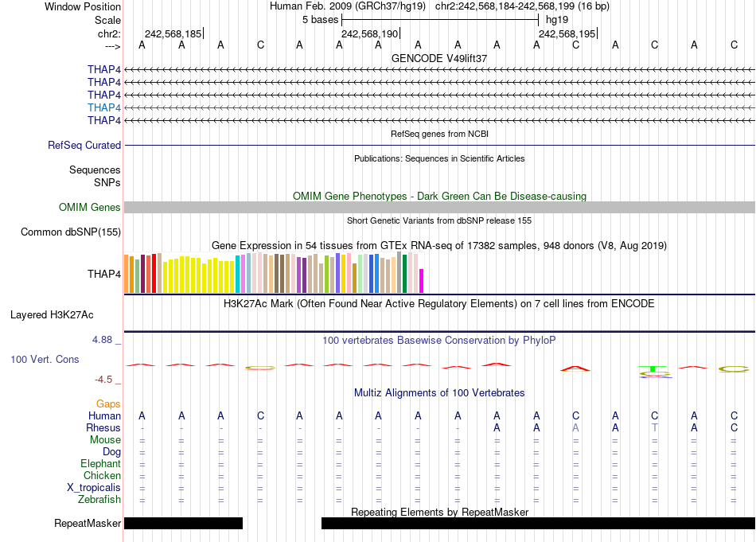Click the faded gray A in Rhesus row
The image size is (756, 542).
click(x=575, y=427)
